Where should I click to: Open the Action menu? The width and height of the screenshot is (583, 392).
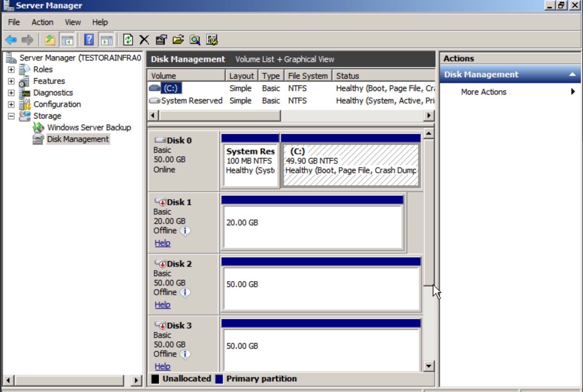[42, 22]
